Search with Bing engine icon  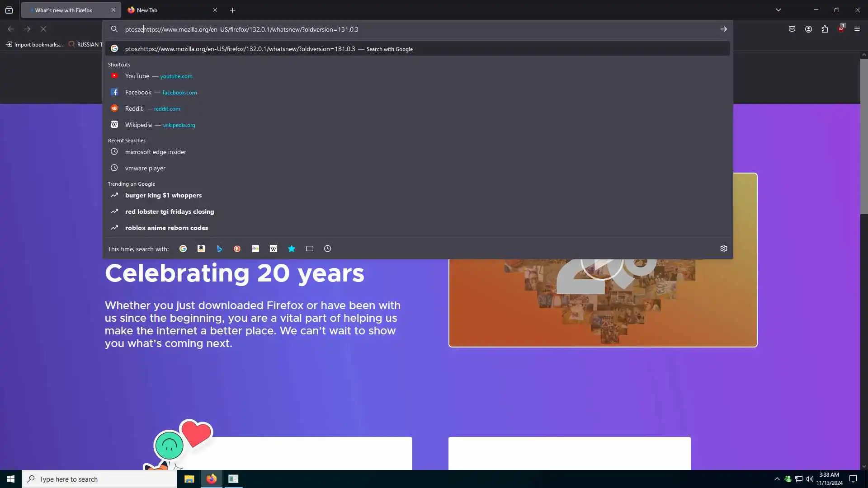pyautogui.click(x=219, y=249)
